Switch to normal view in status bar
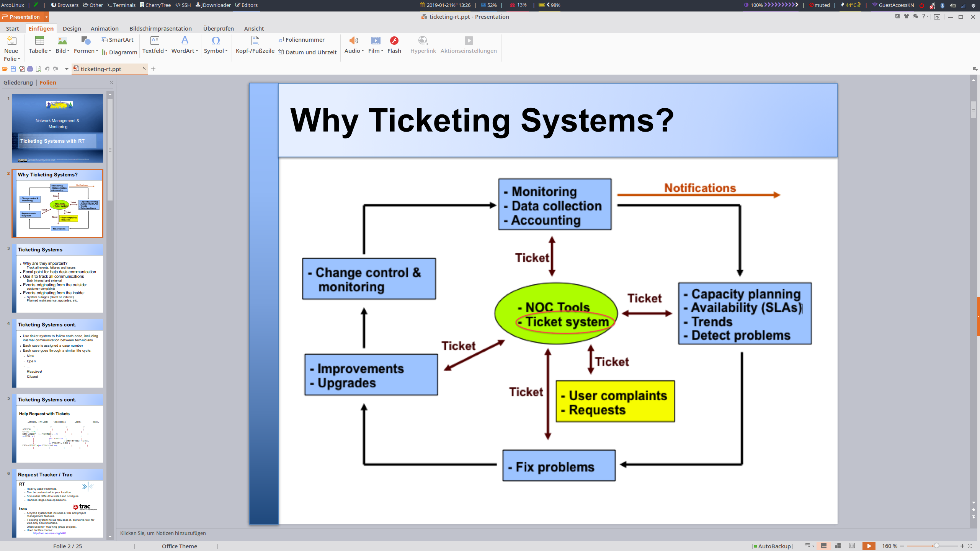980x551 pixels. point(824,546)
